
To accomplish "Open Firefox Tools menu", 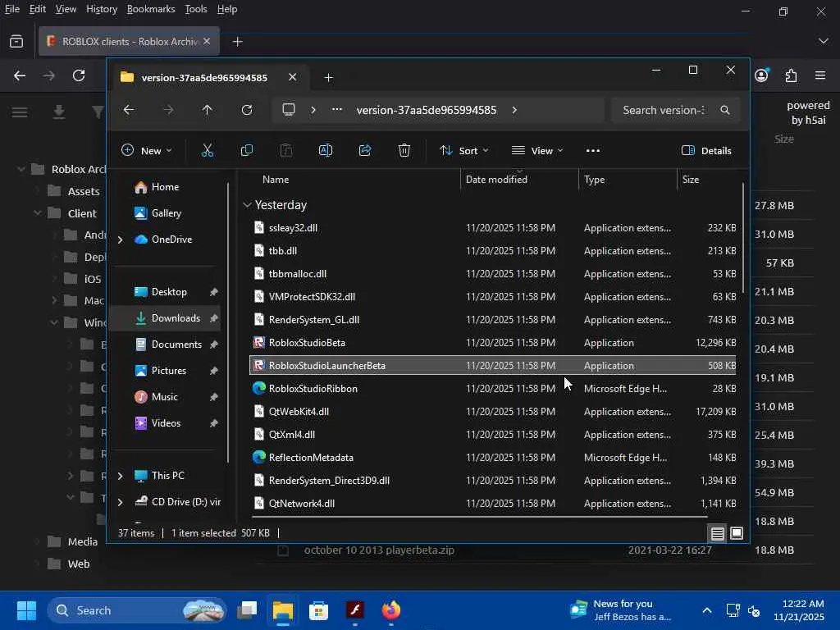I will tap(195, 9).
